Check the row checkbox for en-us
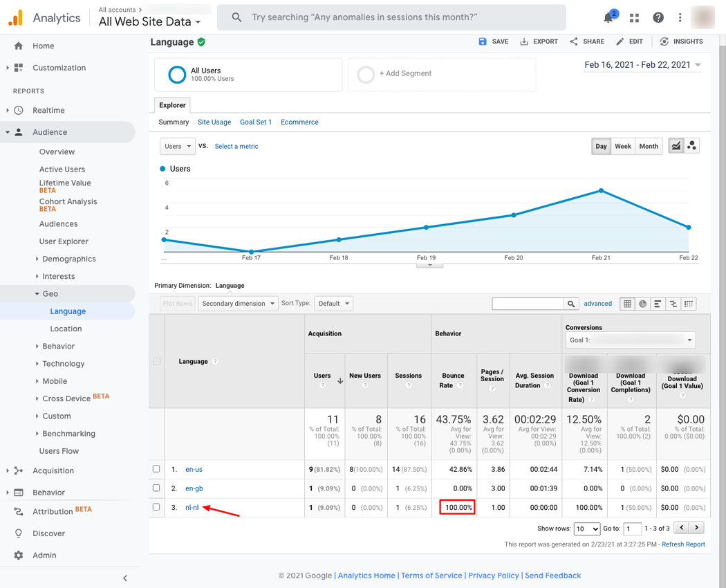Image resolution: width=726 pixels, height=588 pixels. pos(156,469)
